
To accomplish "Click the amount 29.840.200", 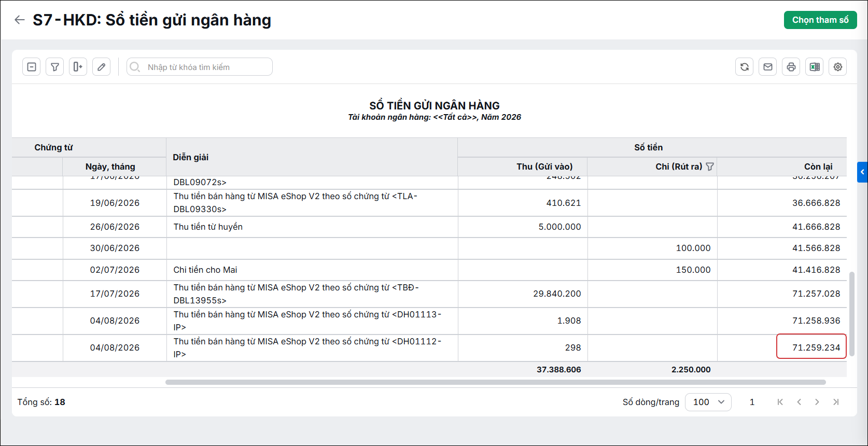I will pos(557,294).
